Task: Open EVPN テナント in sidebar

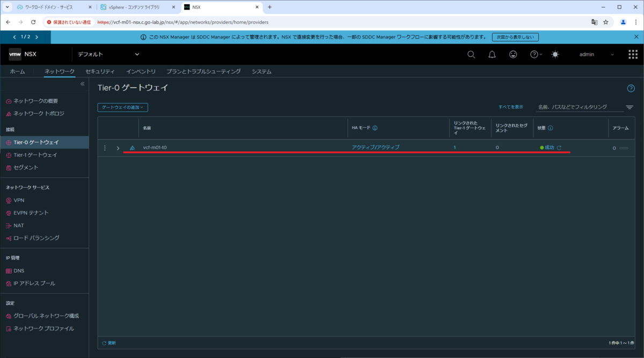Action: 31,213
